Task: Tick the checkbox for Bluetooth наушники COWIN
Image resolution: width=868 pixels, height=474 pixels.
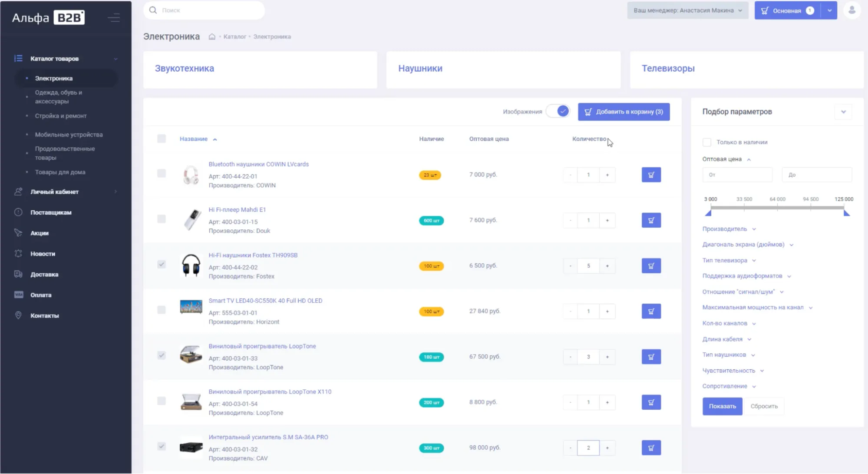Action: [x=162, y=173]
